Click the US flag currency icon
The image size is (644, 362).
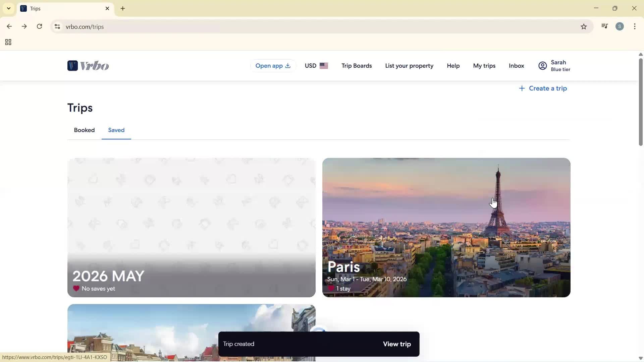pos(324,66)
